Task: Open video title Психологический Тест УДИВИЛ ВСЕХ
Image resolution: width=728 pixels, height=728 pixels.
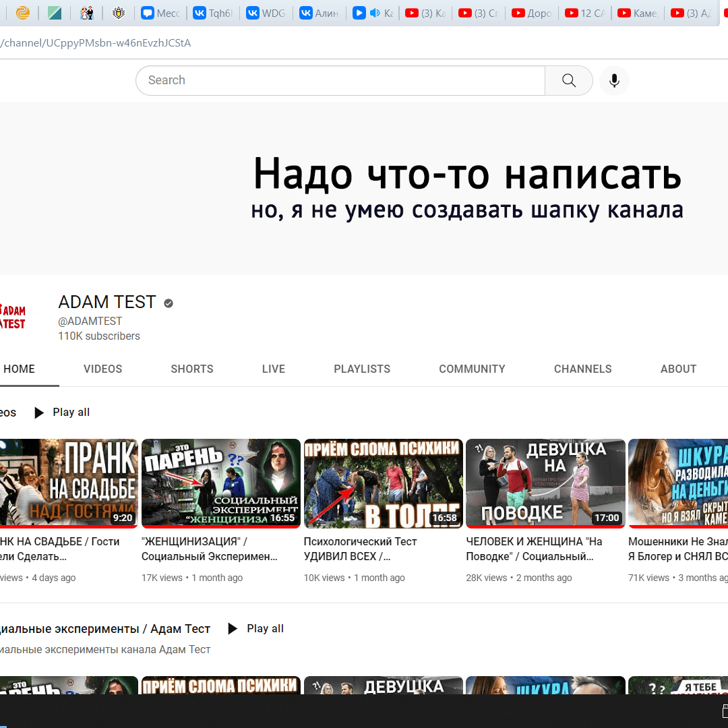Action: click(x=360, y=549)
